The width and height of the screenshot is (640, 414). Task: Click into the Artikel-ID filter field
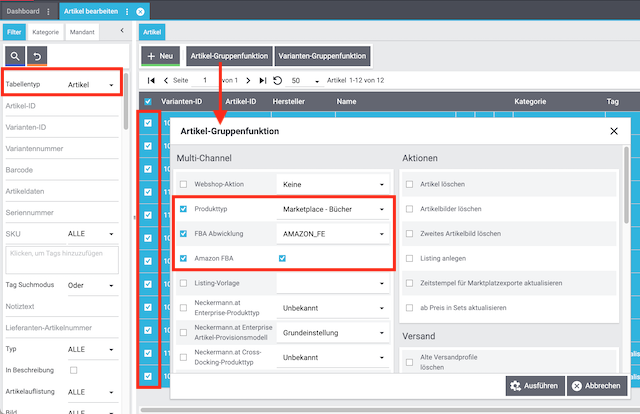coord(60,105)
